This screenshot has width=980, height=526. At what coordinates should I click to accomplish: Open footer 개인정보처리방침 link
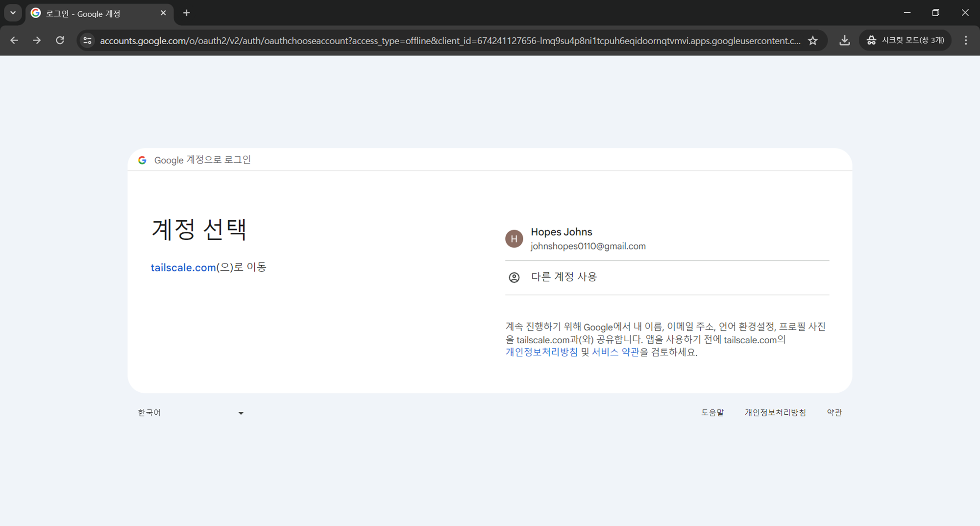point(775,413)
